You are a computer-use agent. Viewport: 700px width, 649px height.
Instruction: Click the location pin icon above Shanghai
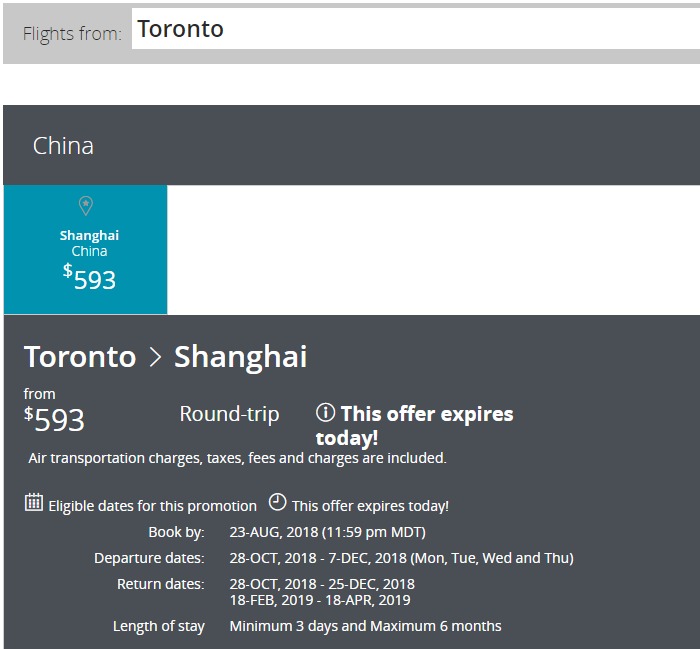[x=86, y=206]
